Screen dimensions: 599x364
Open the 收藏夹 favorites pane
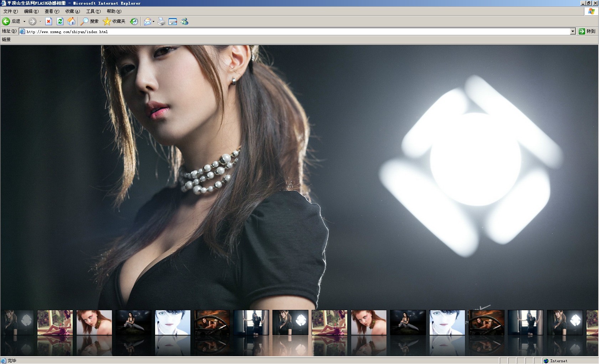114,21
